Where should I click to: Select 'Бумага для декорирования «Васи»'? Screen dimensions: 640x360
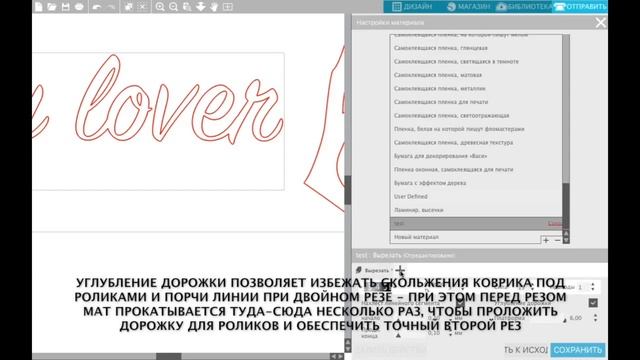pyautogui.click(x=476, y=156)
